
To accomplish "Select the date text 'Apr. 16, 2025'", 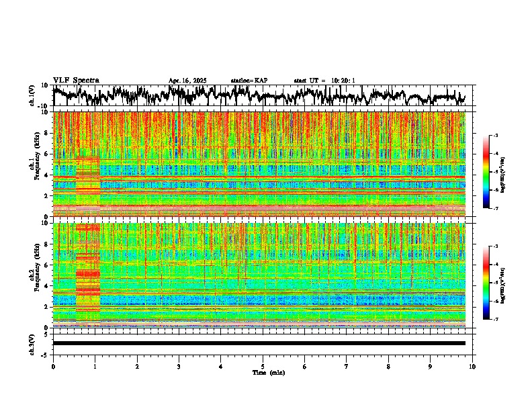I will tap(187, 81).
